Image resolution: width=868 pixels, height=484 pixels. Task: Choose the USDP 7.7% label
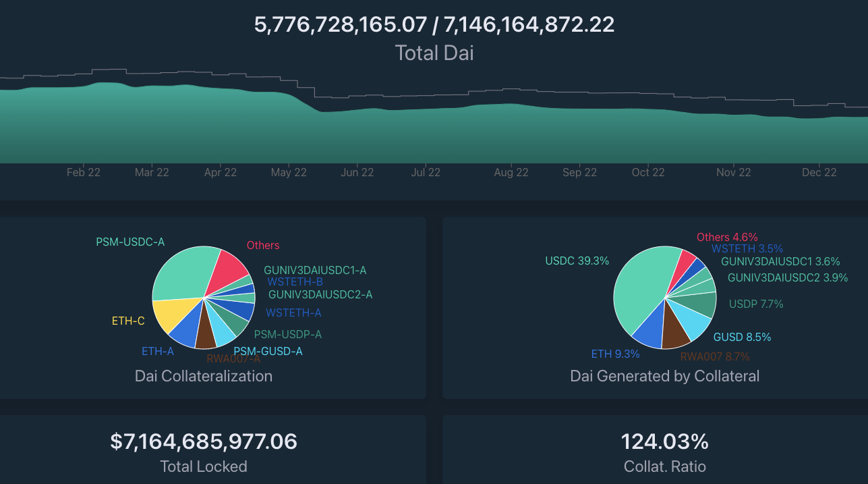pos(756,304)
